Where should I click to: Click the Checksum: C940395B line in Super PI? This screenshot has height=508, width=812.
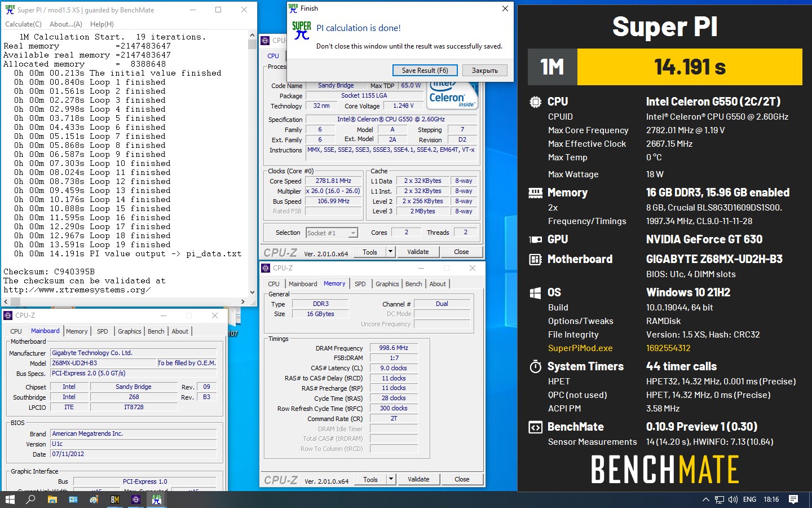tap(49, 271)
